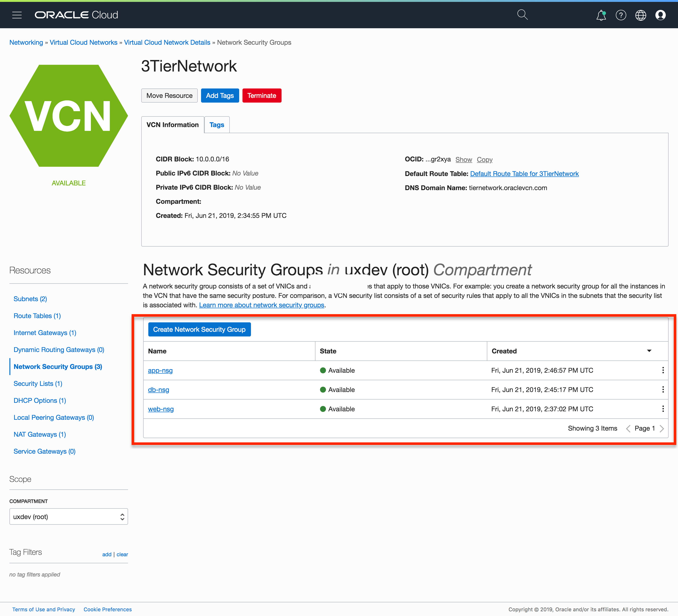Switch to the Tags tab
This screenshot has width=678, height=616.
tap(217, 125)
